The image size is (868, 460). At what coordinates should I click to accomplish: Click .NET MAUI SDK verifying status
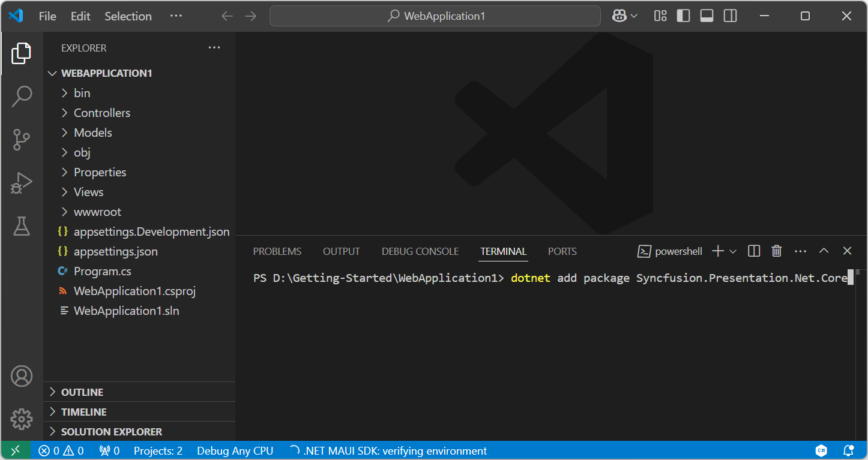388,450
